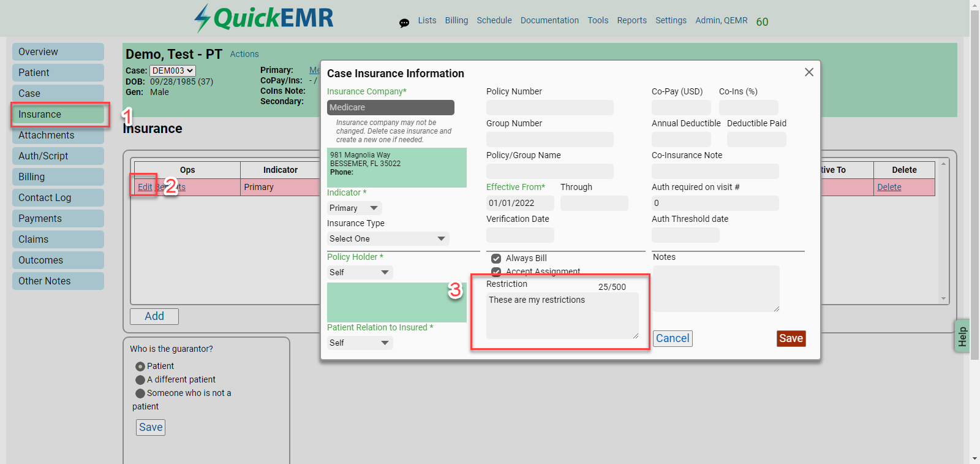
Task: Open the Help side tab
Action: point(962,337)
